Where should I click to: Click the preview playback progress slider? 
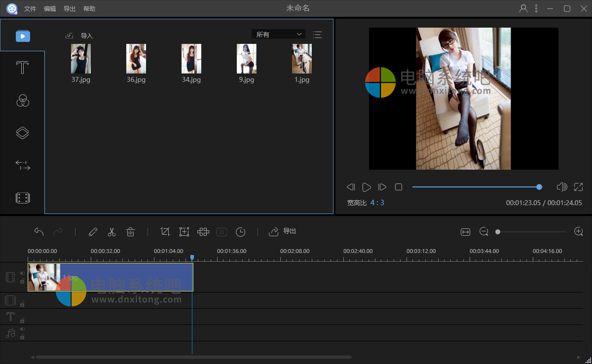pyautogui.click(x=477, y=187)
